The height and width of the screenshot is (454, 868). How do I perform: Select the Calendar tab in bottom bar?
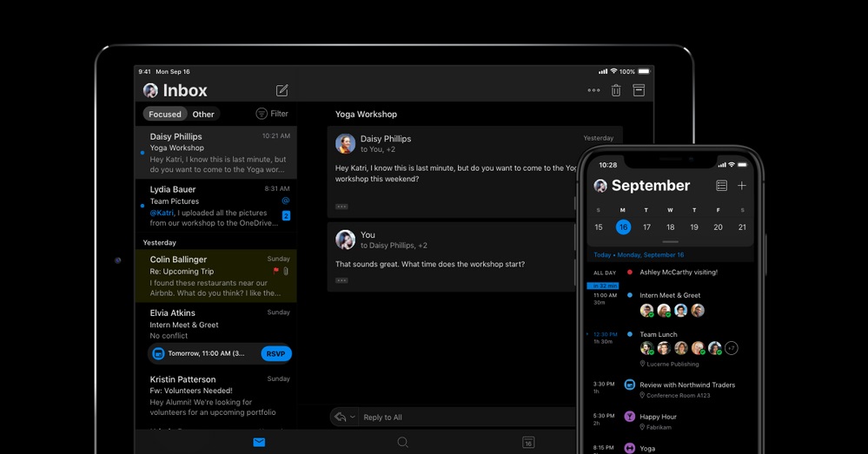click(528, 442)
